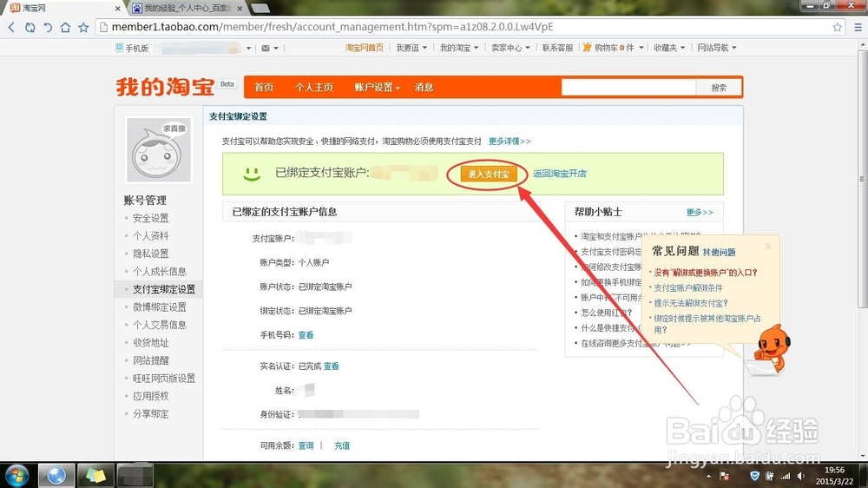Expand the 卖家中心 dropdown
This screenshot has height=488, width=868.
510,48
